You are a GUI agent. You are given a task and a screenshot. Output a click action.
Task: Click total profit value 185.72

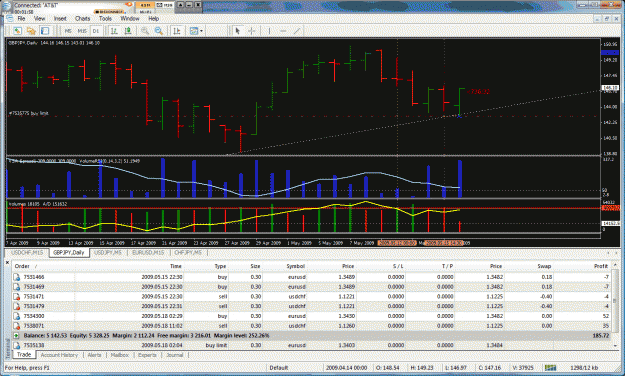601,336
